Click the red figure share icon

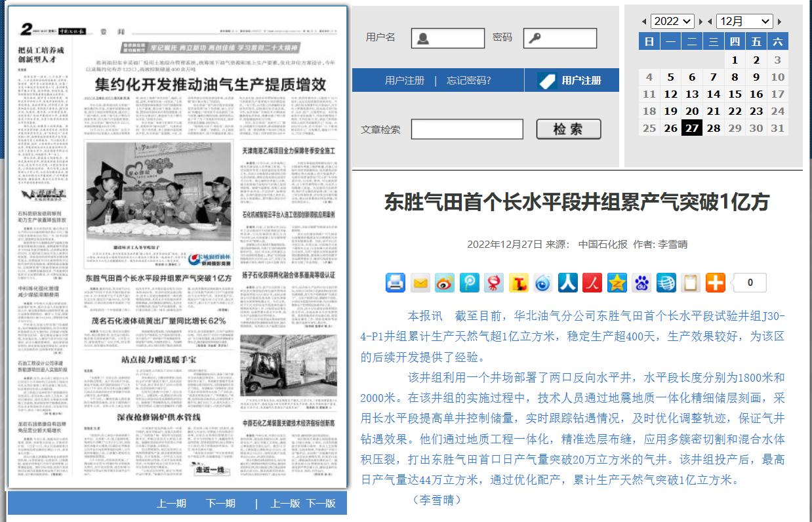494,283
